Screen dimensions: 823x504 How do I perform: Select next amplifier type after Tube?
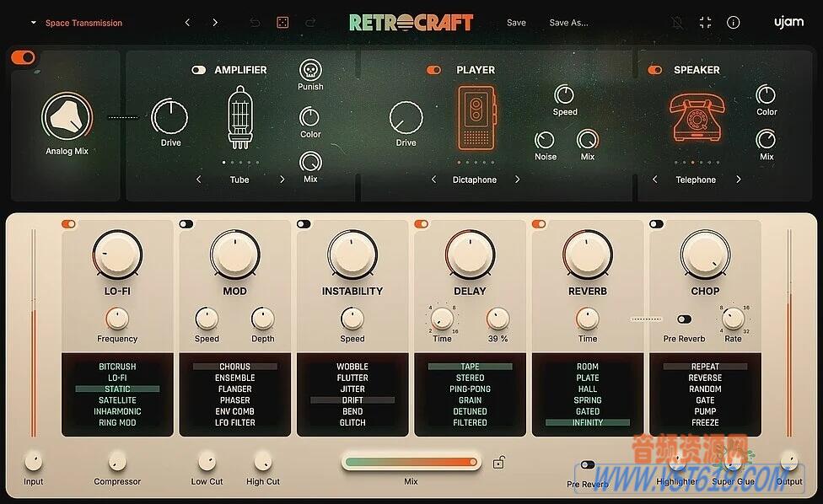pyautogui.click(x=282, y=180)
